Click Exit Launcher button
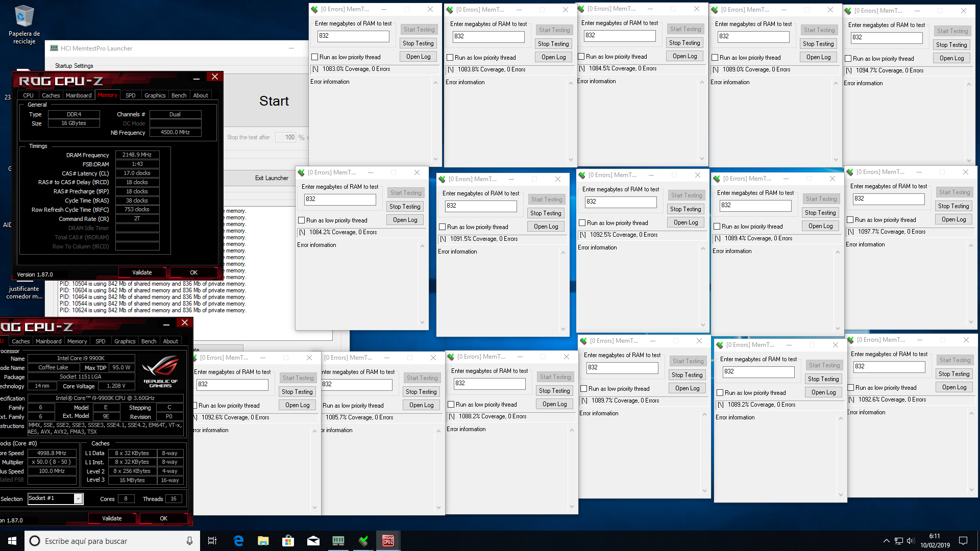 (x=272, y=178)
